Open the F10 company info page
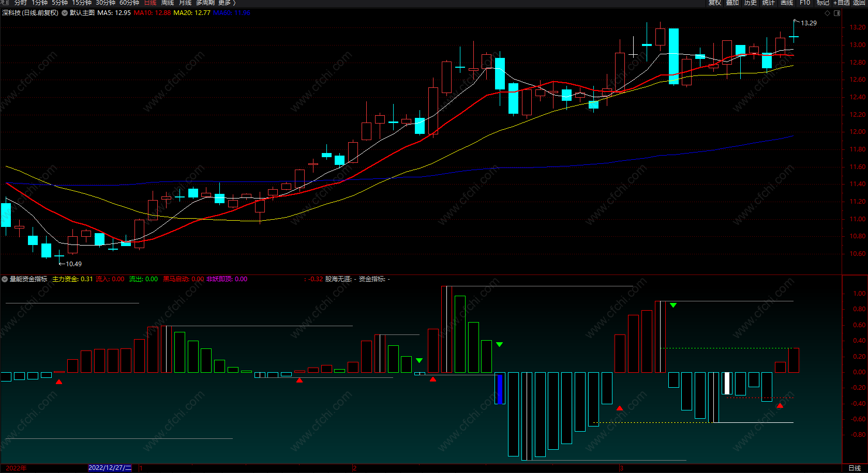Viewport: 868px width, 473px height. coord(805,3)
